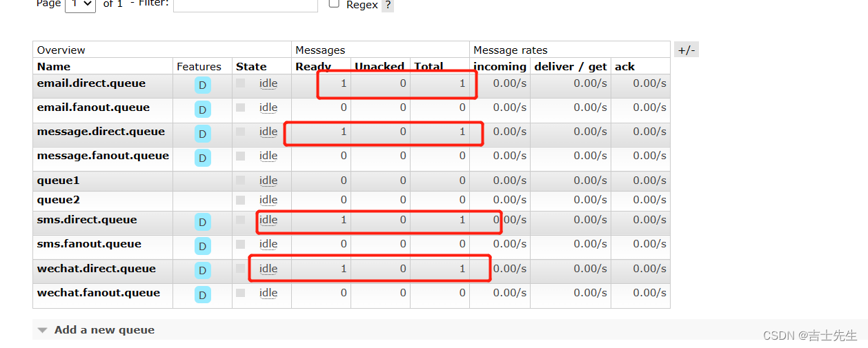Sort by the Ready column header

(313, 67)
